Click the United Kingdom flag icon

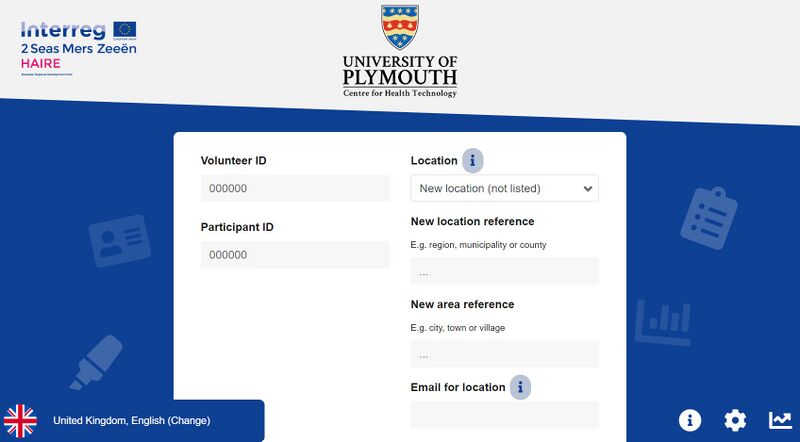(21, 421)
